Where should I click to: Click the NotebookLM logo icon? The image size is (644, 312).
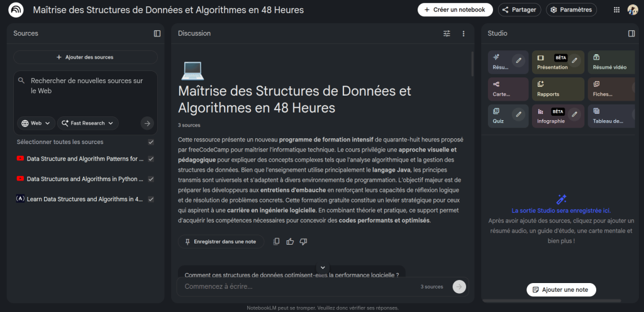tap(16, 10)
